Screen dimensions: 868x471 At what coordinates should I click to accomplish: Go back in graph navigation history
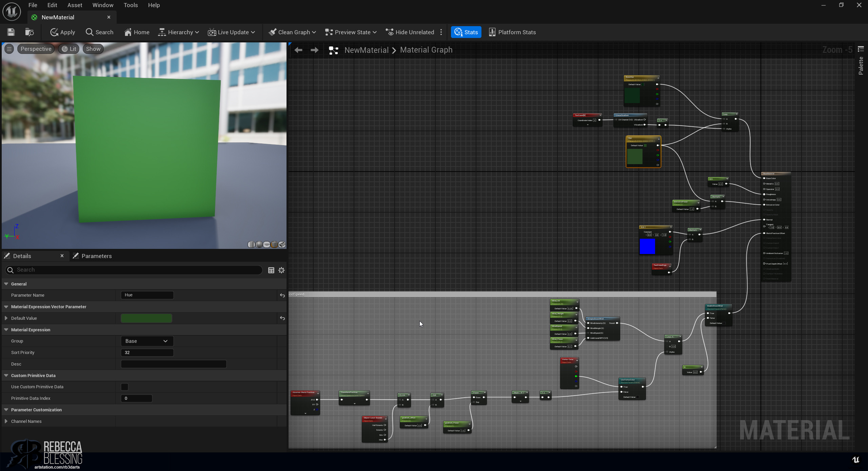click(x=298, y=50)
